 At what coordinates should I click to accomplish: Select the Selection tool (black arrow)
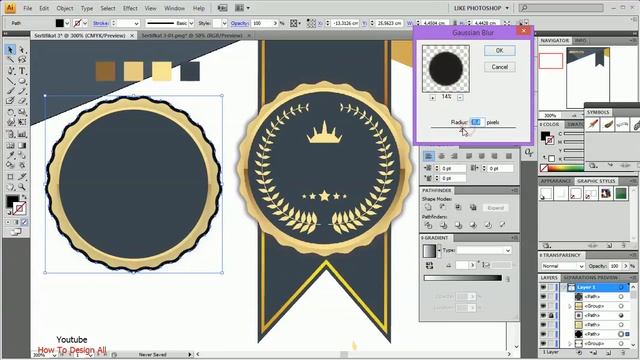[10, 50]
